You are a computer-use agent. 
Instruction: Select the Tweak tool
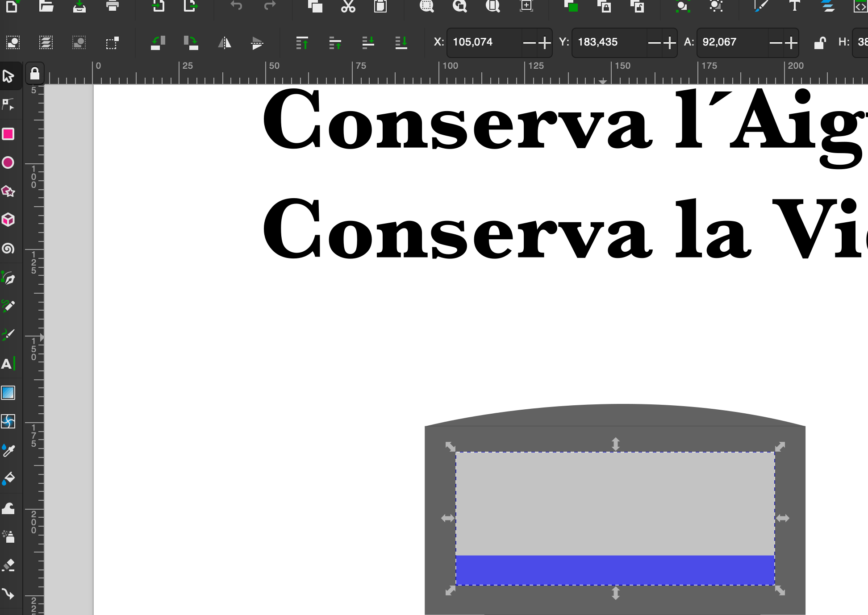tap(8, 508)
